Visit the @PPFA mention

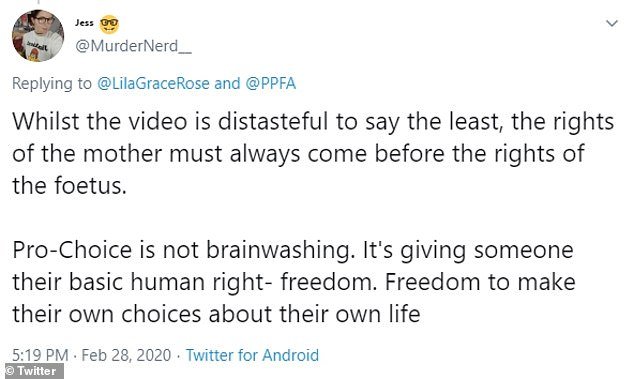(x=271, y=83)
